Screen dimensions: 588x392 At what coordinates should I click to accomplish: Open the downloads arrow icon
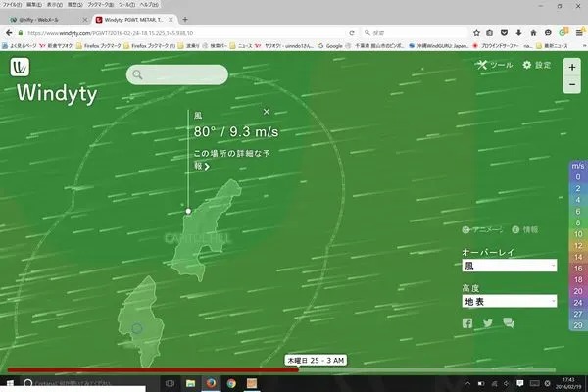click(518, 33)
